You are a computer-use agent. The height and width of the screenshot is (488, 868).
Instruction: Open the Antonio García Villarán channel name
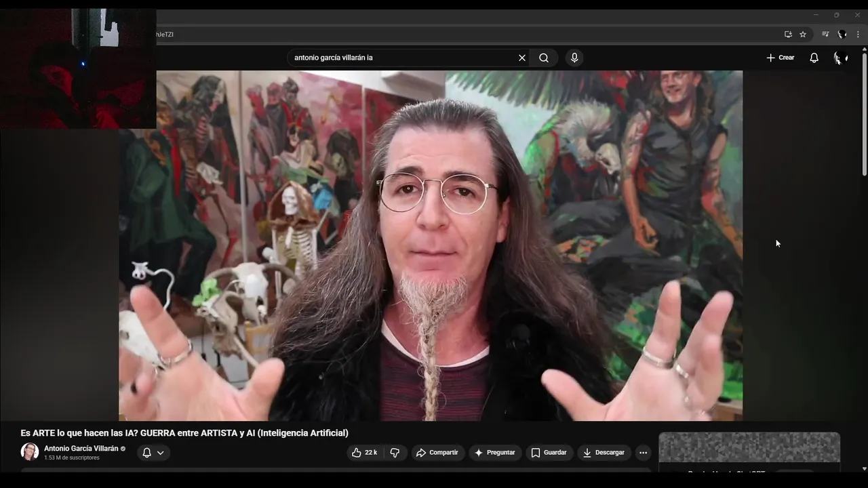tap(81, 449)
